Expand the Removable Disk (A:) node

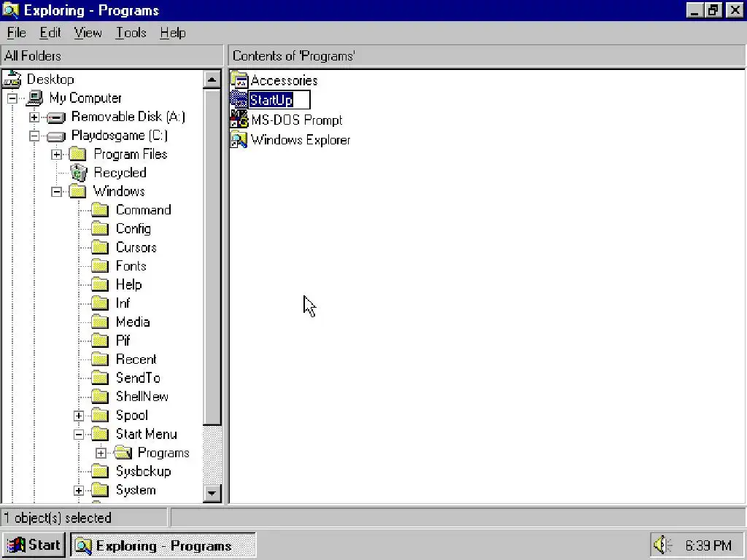(34, 117)
